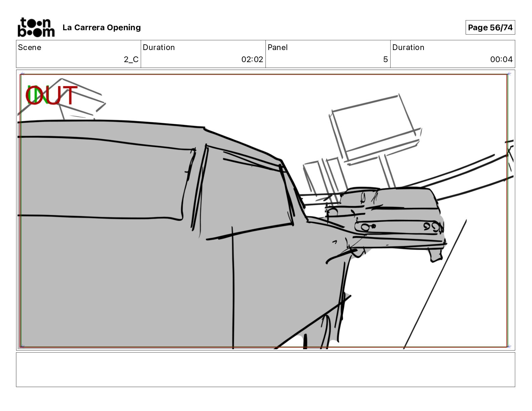Click the 'Page 56/74' indicator
532x411 pixels.
coord(490,28)
